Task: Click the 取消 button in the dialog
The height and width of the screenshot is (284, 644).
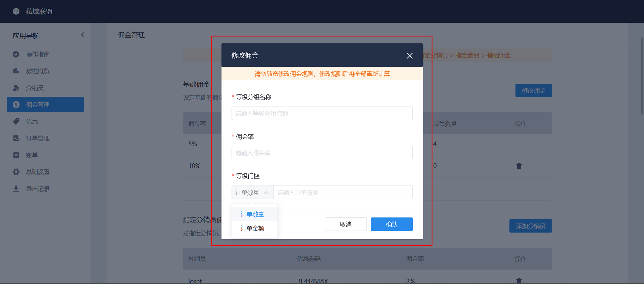Action: click(346, 224)
